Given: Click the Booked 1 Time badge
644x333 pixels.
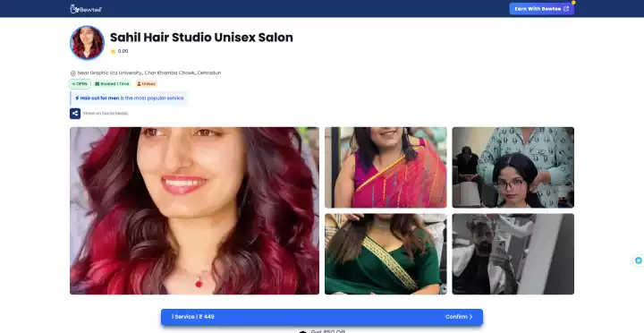Looking at the screenshot, I should (112, 84).
